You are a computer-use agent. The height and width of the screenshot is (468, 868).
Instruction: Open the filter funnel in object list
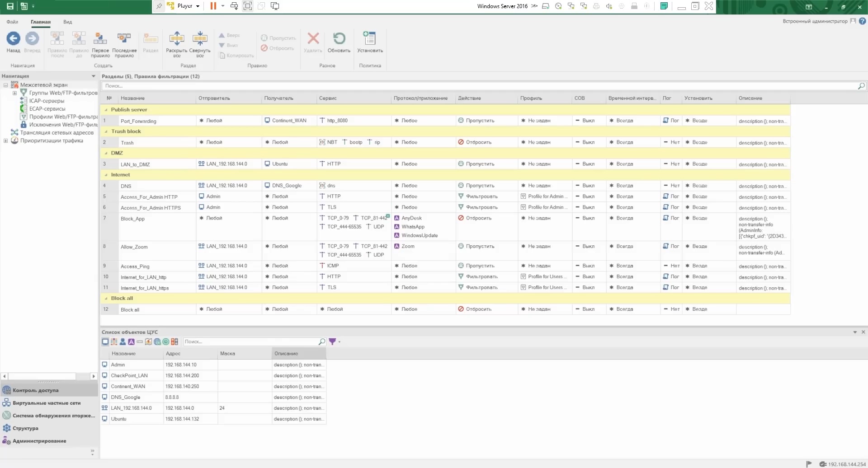point(332,342)
